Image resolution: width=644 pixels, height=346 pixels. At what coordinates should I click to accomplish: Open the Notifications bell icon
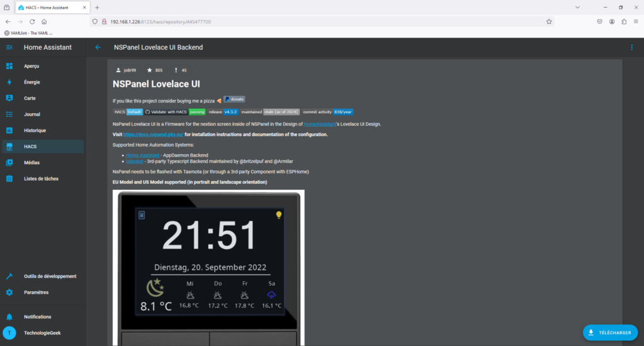[x=9, y=317]
